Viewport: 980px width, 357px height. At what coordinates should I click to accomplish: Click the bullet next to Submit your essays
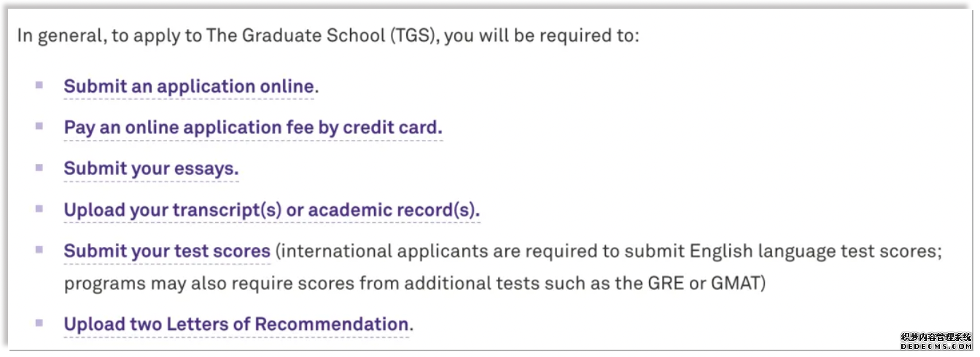(x=39, y=168)
